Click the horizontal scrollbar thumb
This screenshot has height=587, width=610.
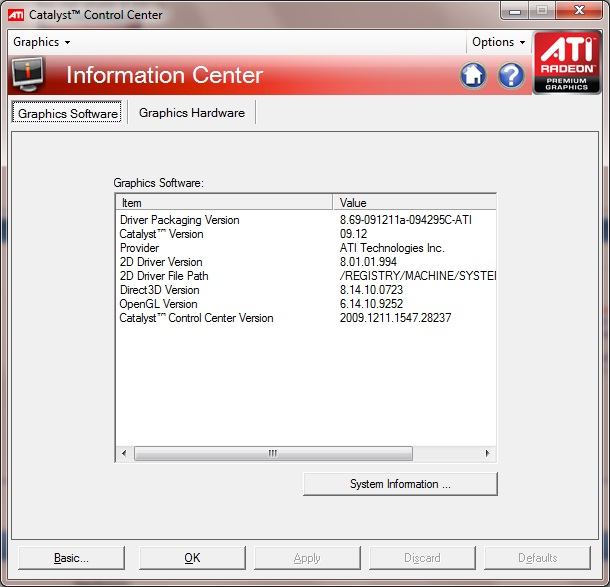tap(273, 453)
